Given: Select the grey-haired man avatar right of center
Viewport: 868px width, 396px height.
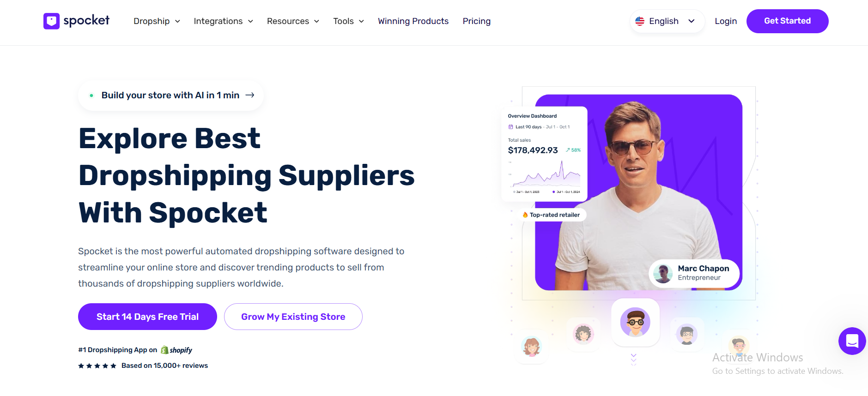Looking at the screenshot, I should coord(687,335).
